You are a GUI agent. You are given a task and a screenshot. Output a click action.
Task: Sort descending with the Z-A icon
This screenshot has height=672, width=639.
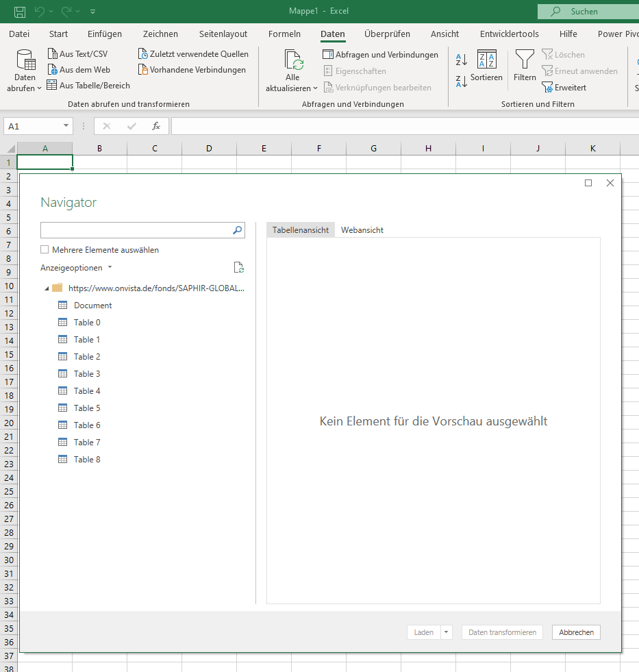click(x=461, y=81)
